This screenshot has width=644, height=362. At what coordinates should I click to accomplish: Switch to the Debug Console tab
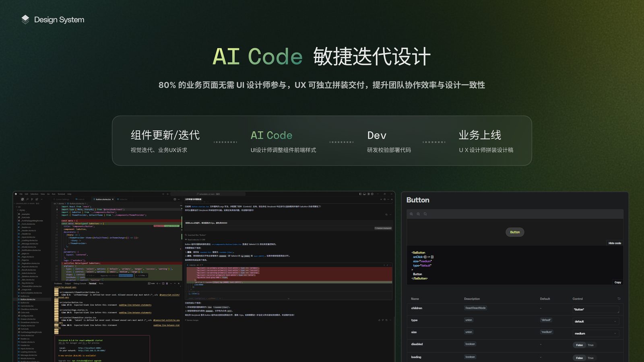pos(80,284)
